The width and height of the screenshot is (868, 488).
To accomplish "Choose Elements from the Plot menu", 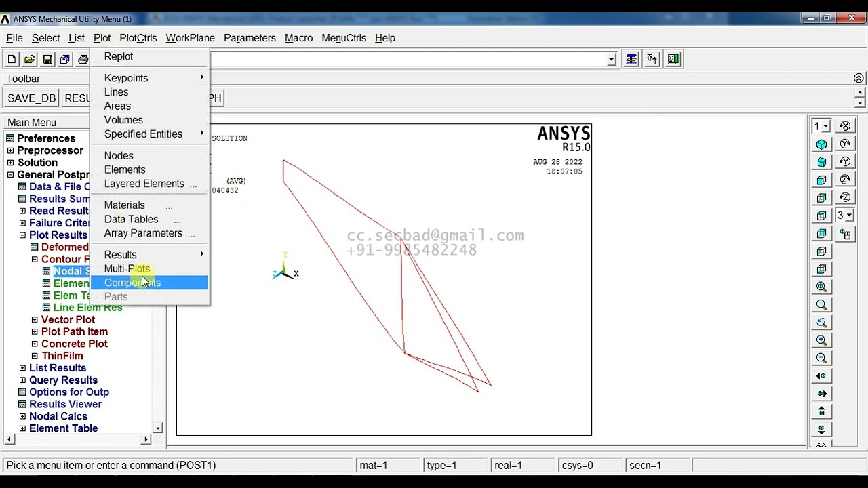I will (x=150, y=169).
